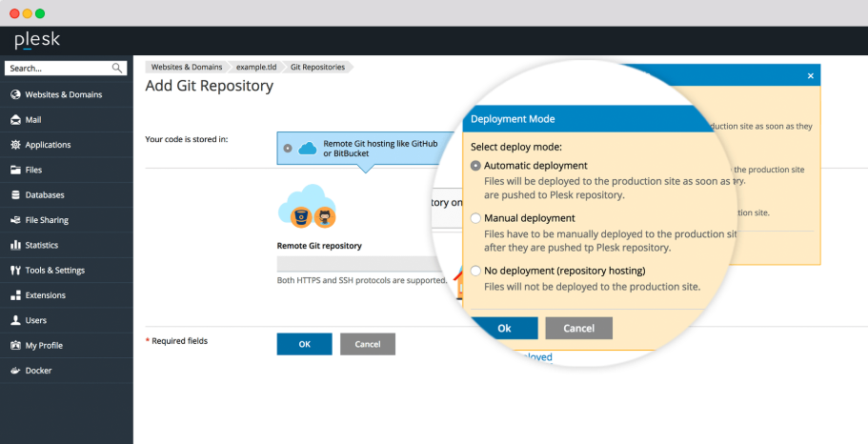Select No deployment repository hosting option

[x=475, y=271]
